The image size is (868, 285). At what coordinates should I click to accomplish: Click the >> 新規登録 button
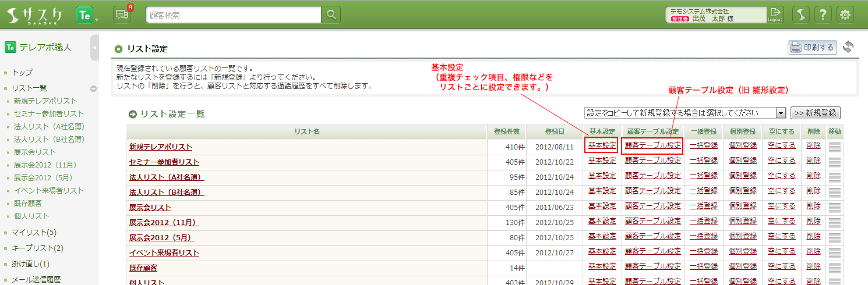(x=815, y=113)
